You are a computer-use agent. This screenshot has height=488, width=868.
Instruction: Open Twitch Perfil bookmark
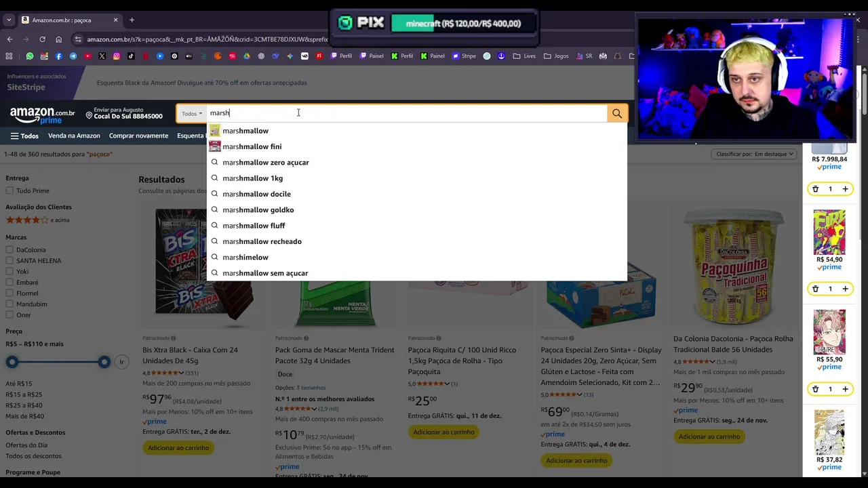point(342,56)
